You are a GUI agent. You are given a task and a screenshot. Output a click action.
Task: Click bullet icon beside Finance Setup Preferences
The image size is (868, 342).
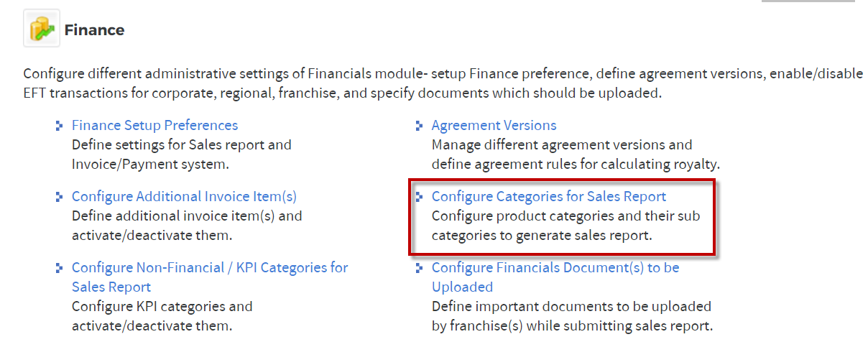click(x=60, y=126)
